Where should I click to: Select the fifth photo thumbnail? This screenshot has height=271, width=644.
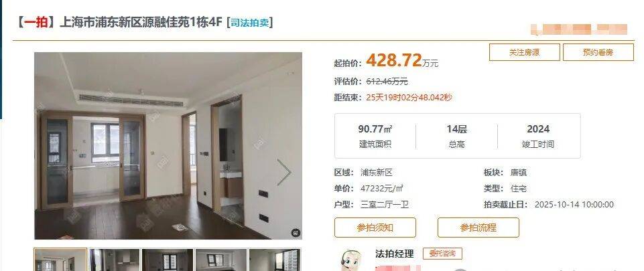tap(275, 260)
